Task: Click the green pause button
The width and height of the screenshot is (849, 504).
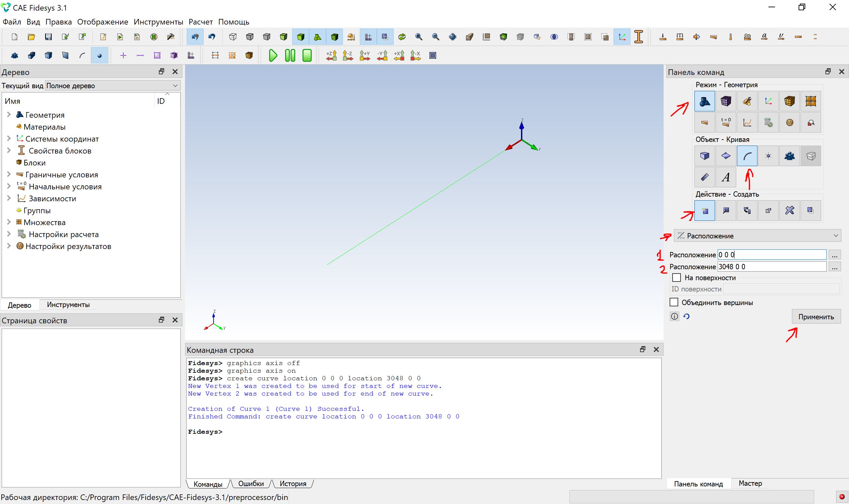Action: [x=290, y=55]
